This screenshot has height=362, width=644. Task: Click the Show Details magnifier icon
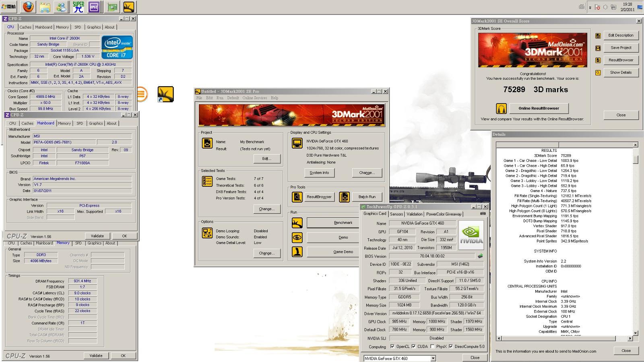[598, 73]
